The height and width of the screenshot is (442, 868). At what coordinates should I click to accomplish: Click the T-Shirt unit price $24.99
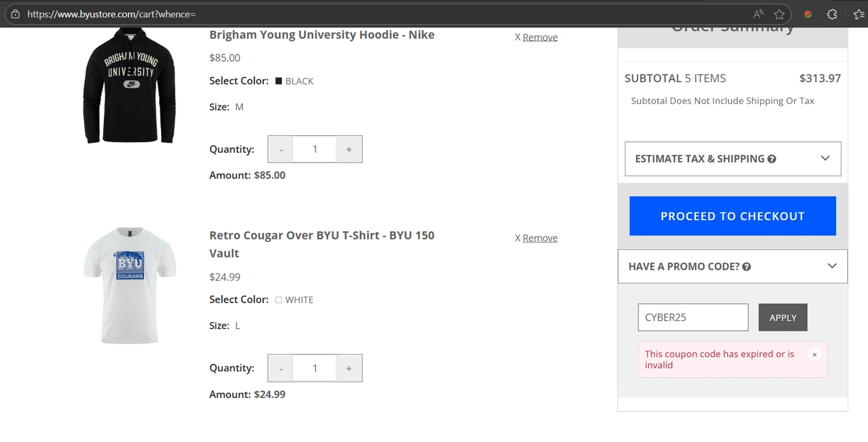coord(225,277)
